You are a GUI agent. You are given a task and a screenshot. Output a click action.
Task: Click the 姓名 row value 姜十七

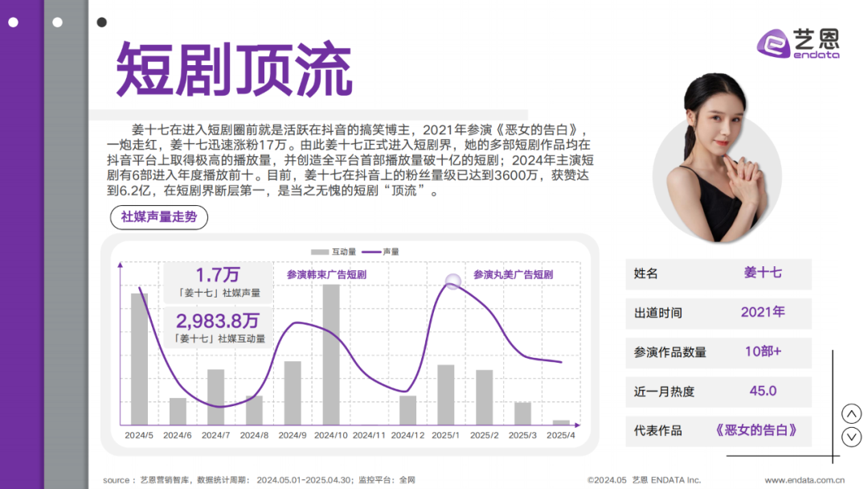762,273
